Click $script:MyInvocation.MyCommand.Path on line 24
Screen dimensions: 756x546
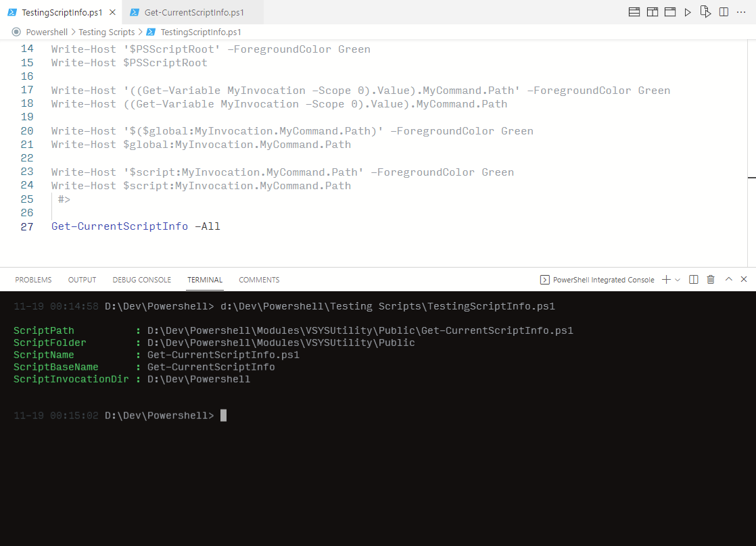click(x=237, y=186)
